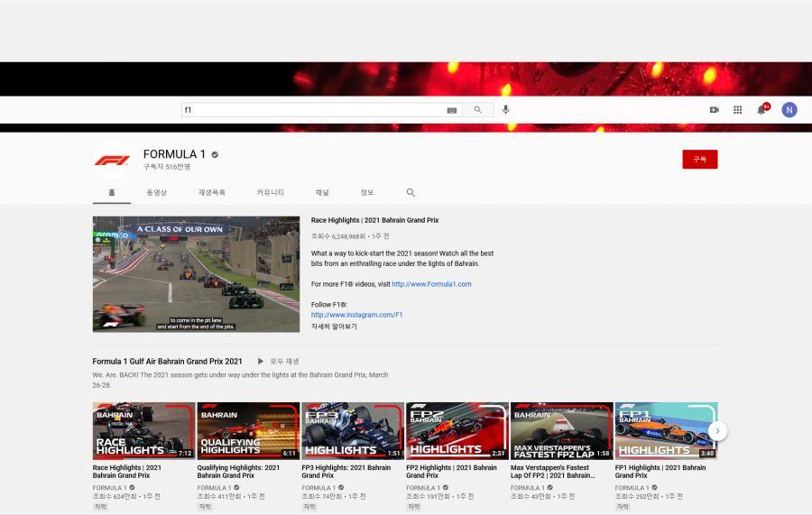Click title FP3 Highlights: 2021 Bahrain Grand Prix
The height and width of the screenshot is (515, 812).
346,472
